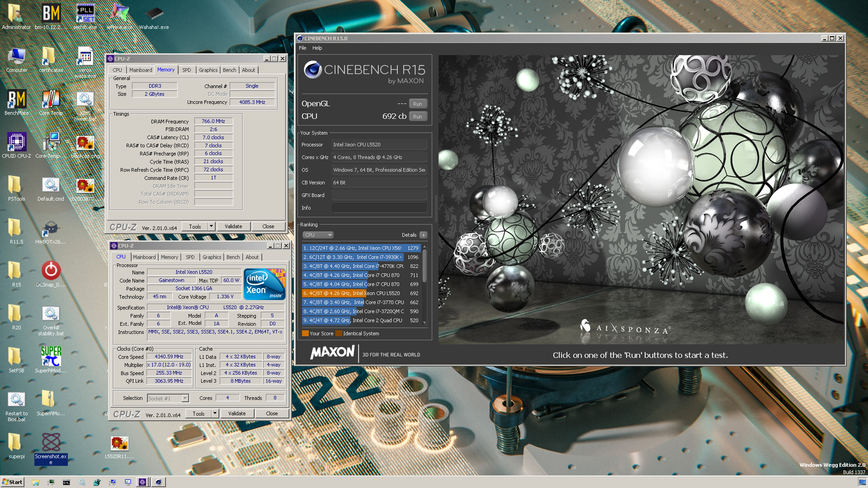The height and width of the screenshot is (488, 868).
Task: Click Close in the lower CPU-Z window
Action: pyautogui.click(x=272, y=413)
